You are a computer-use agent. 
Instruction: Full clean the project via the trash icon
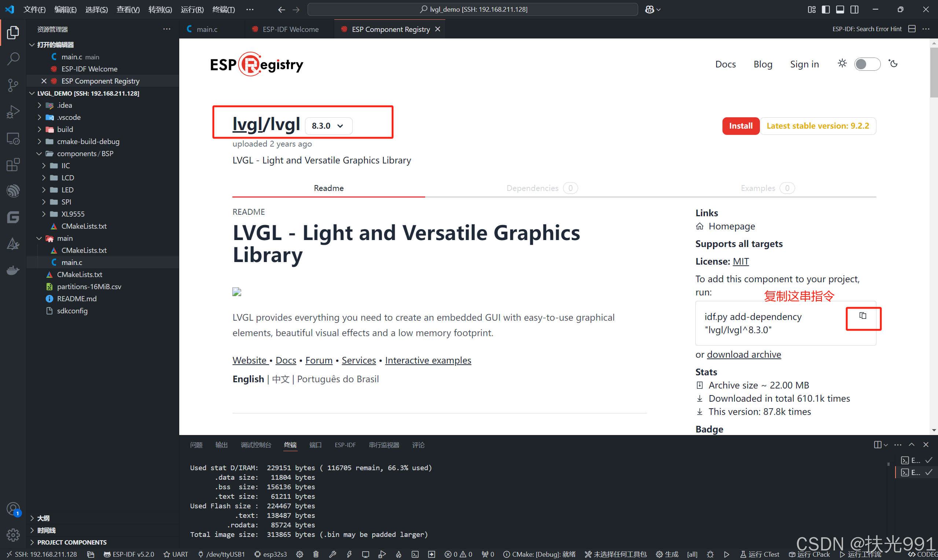point(316,554)
